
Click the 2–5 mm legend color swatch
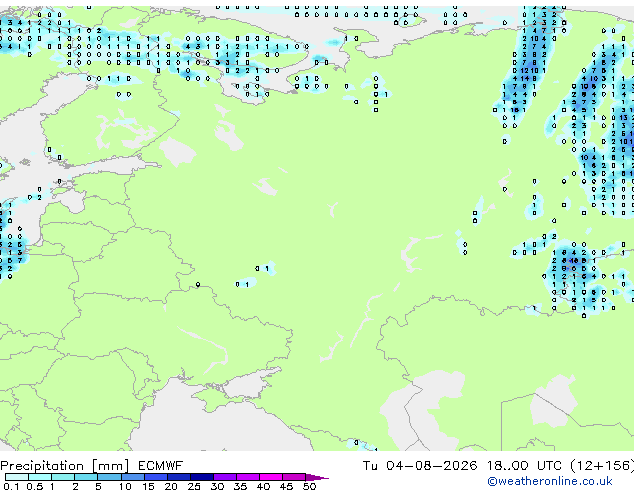click(x=86, y=477)
